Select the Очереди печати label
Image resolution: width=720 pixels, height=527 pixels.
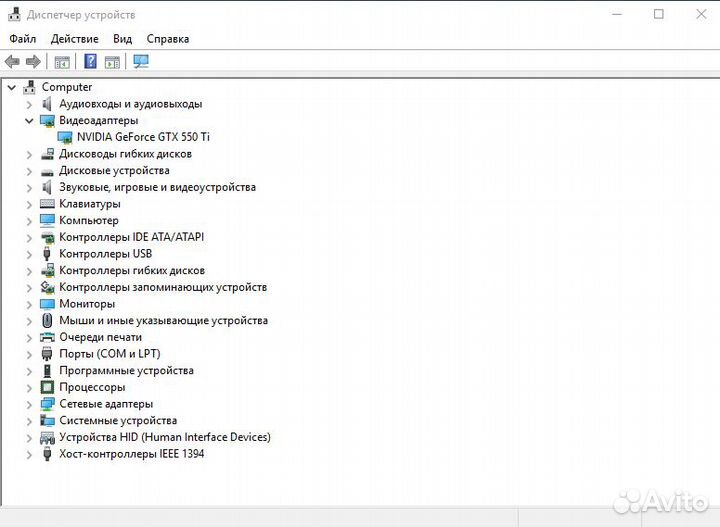(101, 337)
